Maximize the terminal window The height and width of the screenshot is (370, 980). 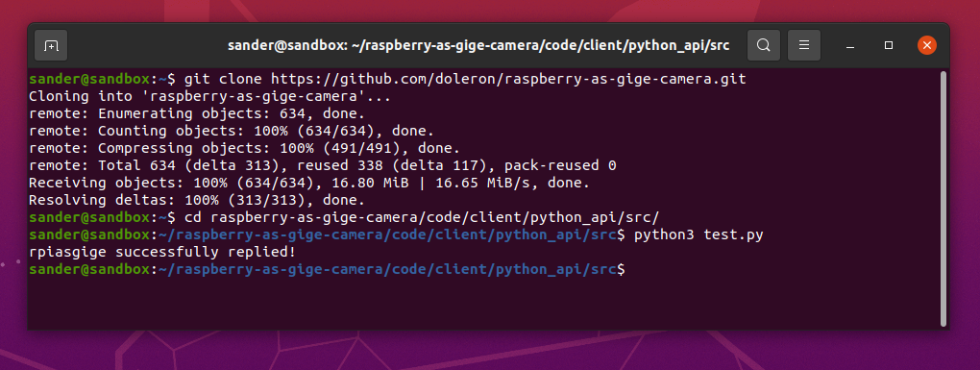tap(888, 45)
